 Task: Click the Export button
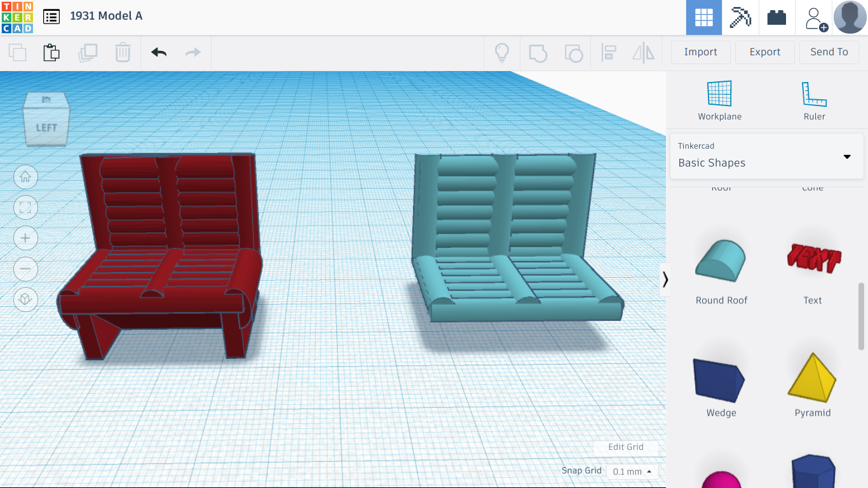[765, 52]
